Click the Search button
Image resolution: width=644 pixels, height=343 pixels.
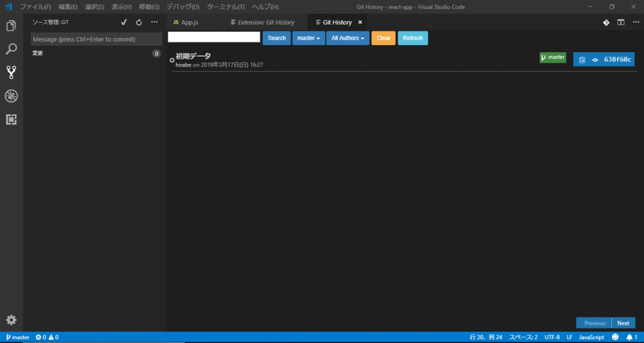click(x=277, y=38)
